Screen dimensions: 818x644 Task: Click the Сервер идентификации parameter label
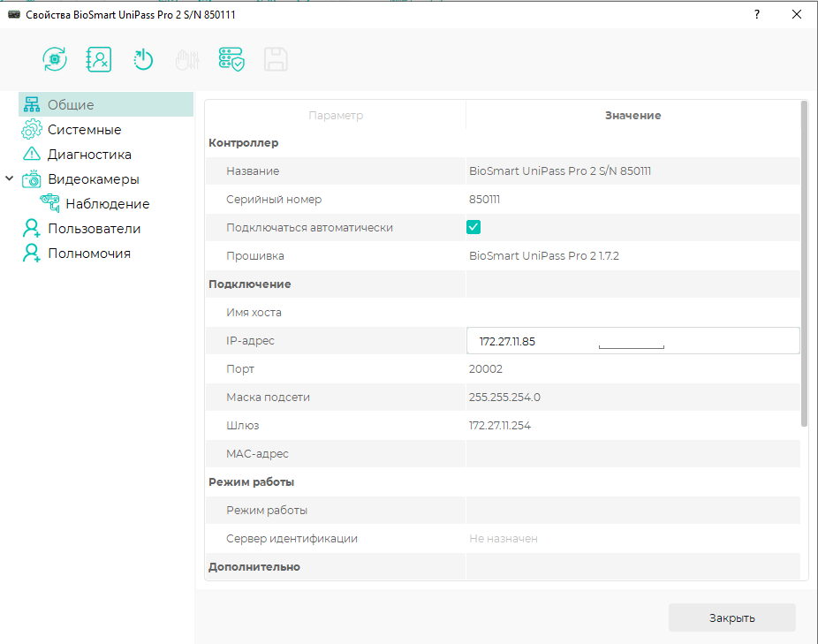click(292, 539)
